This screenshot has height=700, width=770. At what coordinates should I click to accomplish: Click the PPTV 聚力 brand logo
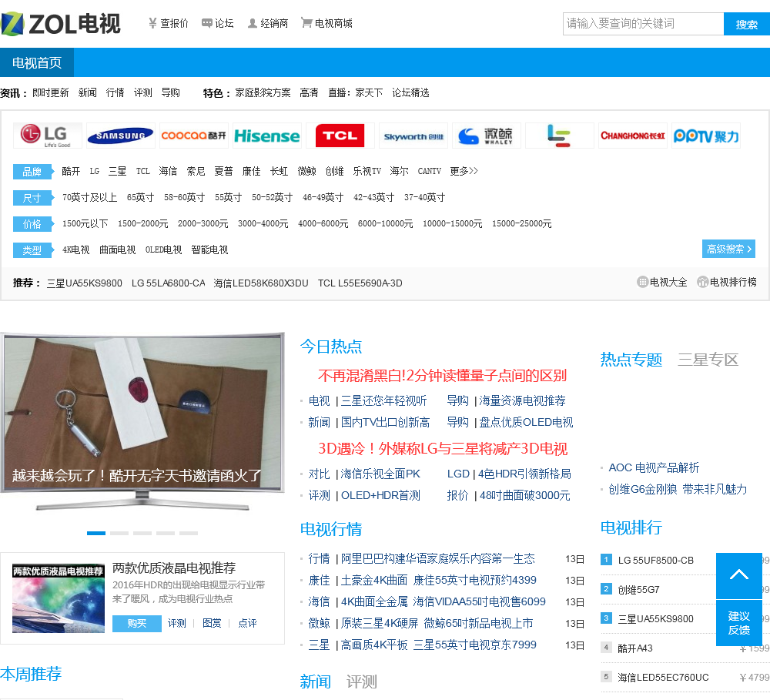705,136
